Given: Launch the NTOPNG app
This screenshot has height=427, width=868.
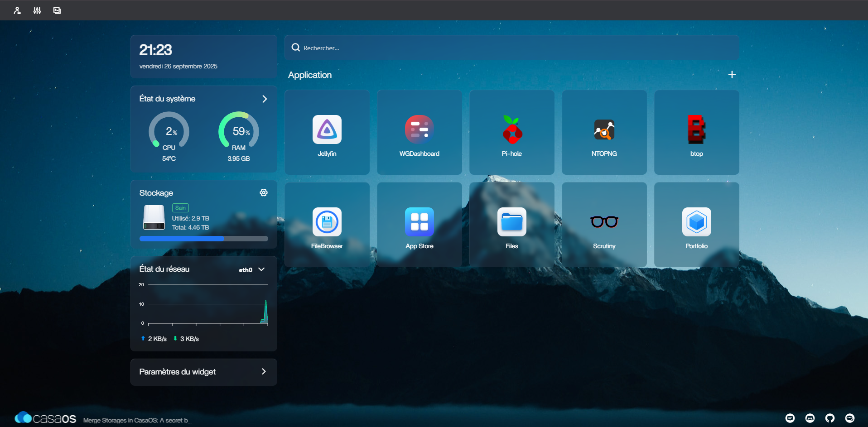Looking at the screenshot, I should [x=604, y=130].
